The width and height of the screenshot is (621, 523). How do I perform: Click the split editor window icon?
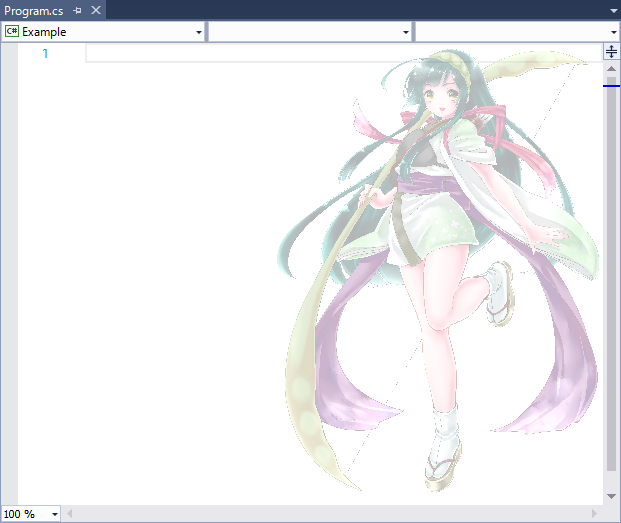[x=611, y=52]
